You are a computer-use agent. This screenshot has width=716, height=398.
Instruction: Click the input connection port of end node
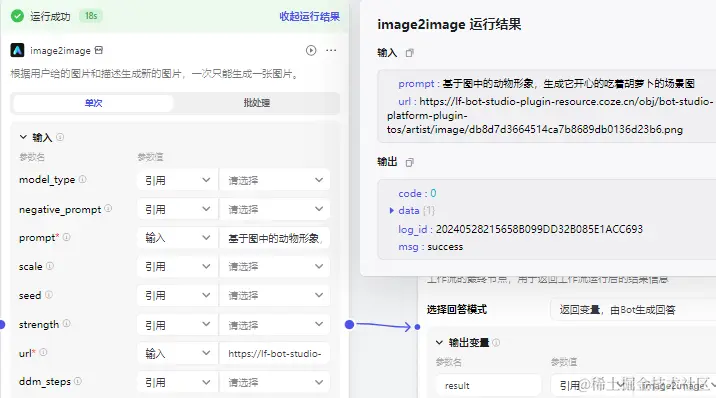417,327
